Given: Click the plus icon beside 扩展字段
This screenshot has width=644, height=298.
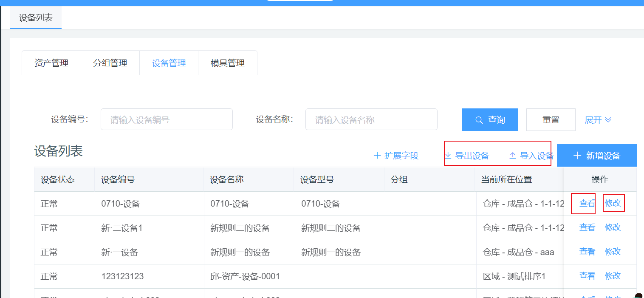Looking at the screenshot, I should click(x=377, y=156).
